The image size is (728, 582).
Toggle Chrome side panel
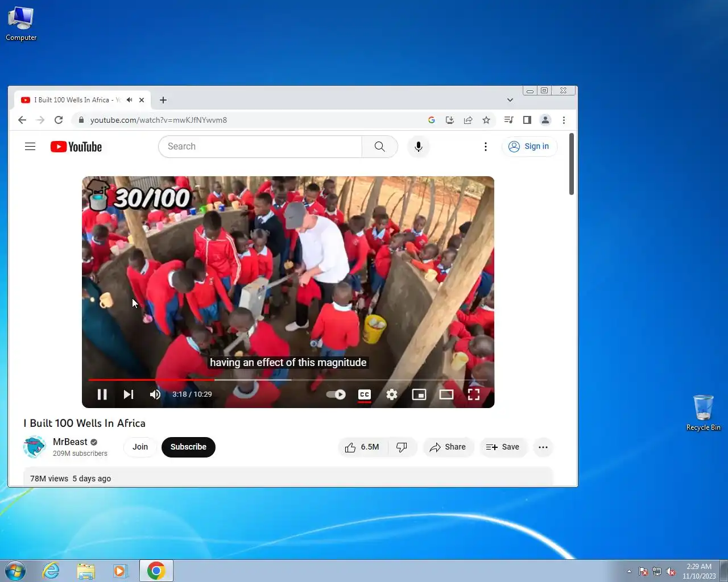[527, 120]
